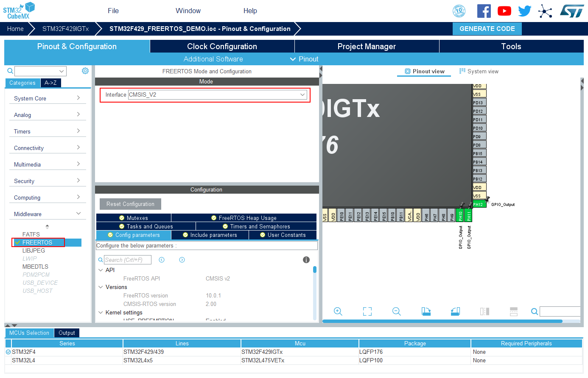Image resolution: width=588 pixels, height=378 pixels.
Task: Open the YouTube icon link
Action: click(x=504, y=11)
